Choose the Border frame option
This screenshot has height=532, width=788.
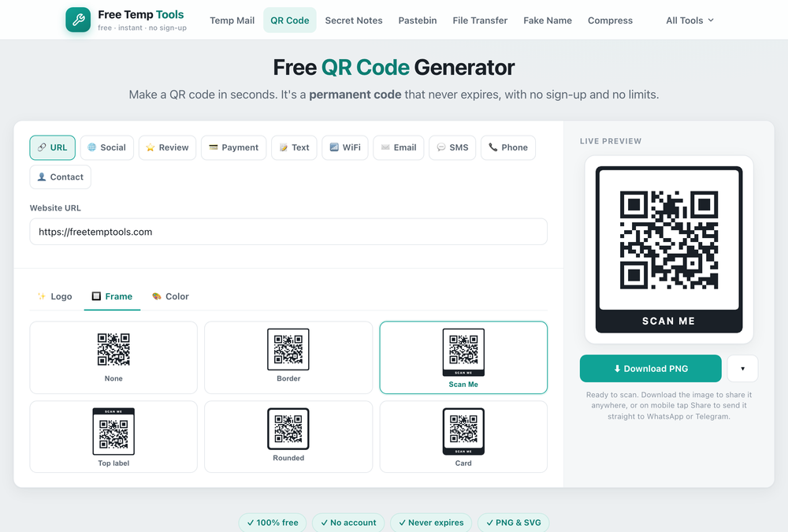coord(288,358)
